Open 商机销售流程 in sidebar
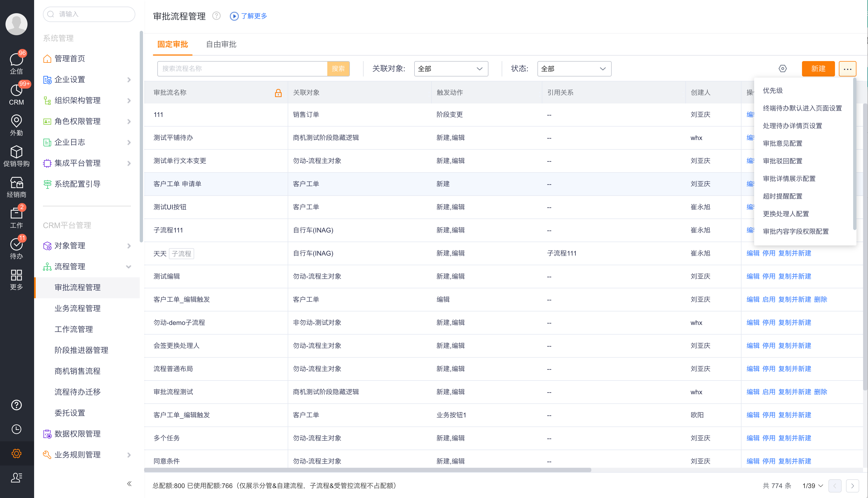The width and height of the screenshot is (868, 498). point(77,371)
